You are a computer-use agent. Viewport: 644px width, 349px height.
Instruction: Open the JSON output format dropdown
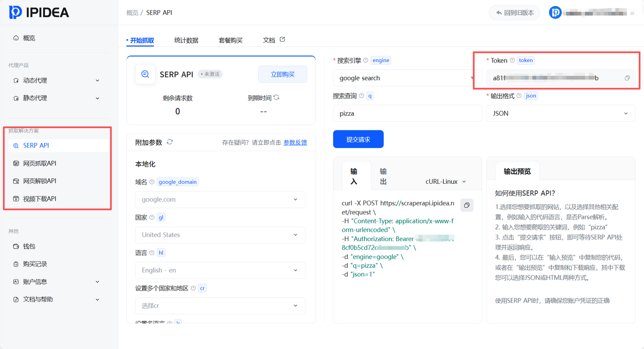pos(561,113)
